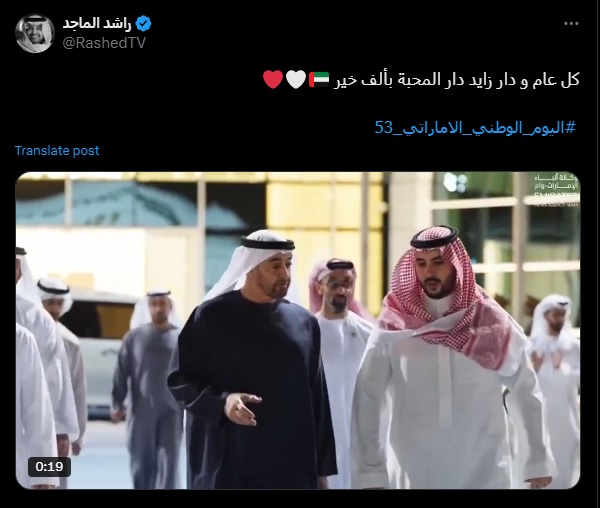The height and width of the screenshot is (508, 600).
Task: Open the @RashedTV handle link
Action: tap(104, 43)
